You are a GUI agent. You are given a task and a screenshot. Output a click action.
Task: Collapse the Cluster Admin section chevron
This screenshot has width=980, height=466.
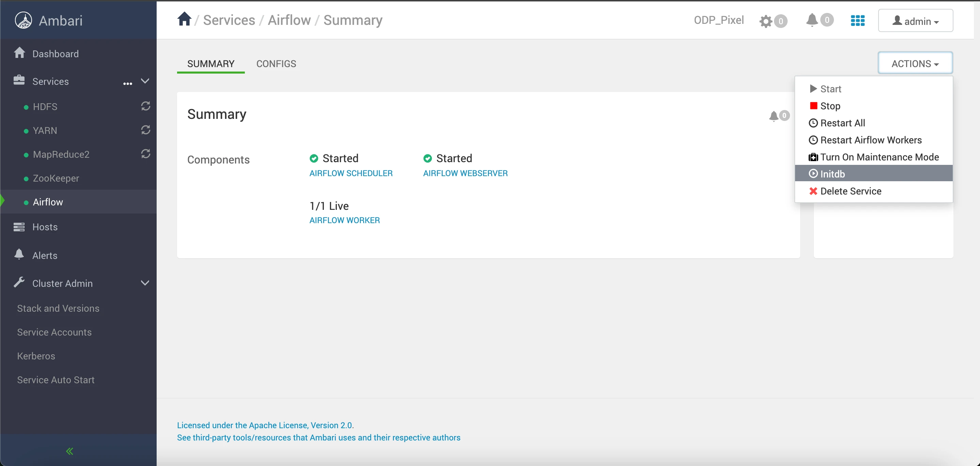(x=145, y=283)
